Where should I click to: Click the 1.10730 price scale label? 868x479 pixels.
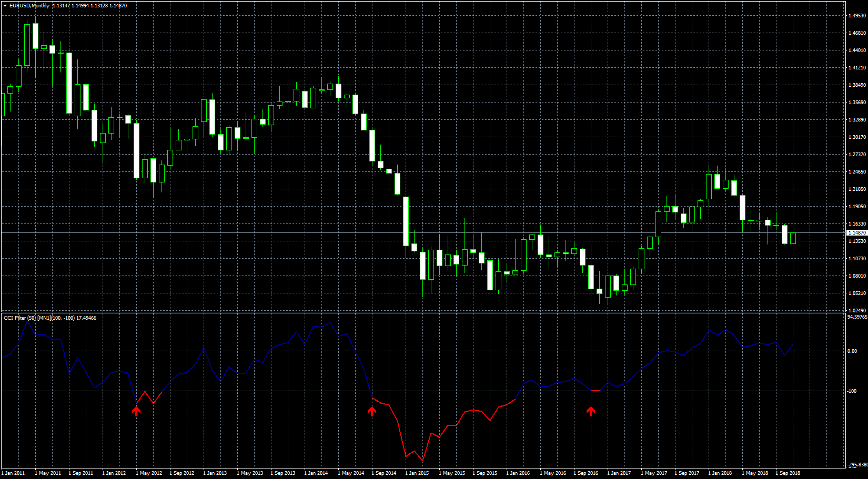[857, 259]
